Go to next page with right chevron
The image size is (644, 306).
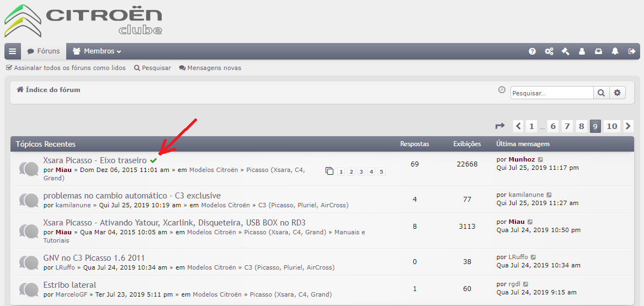click(628, 126)
